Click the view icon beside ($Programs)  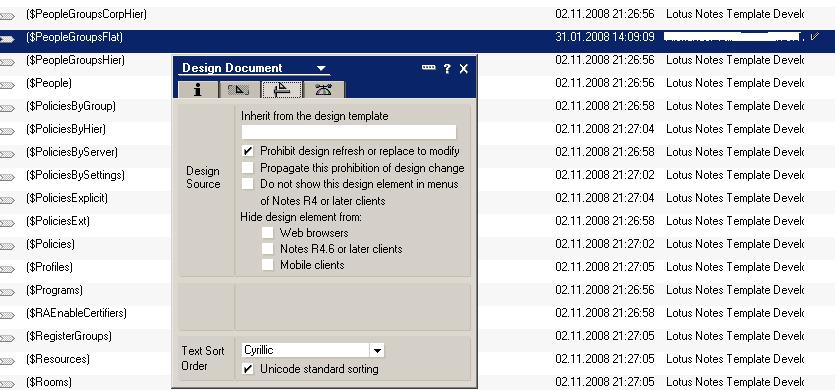tap(7, 292)
